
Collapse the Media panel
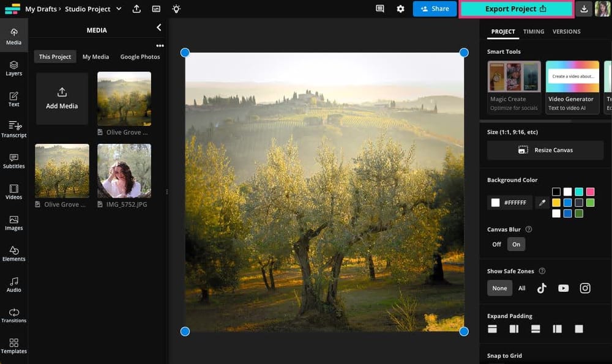tap(159, 28)
